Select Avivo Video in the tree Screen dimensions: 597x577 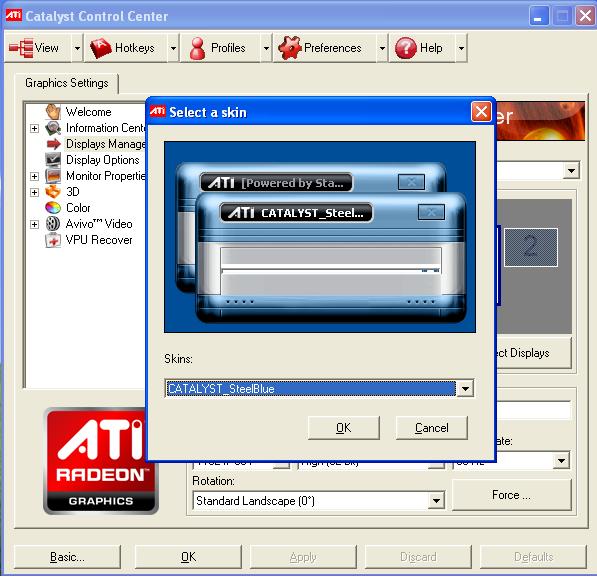point(99,224)
